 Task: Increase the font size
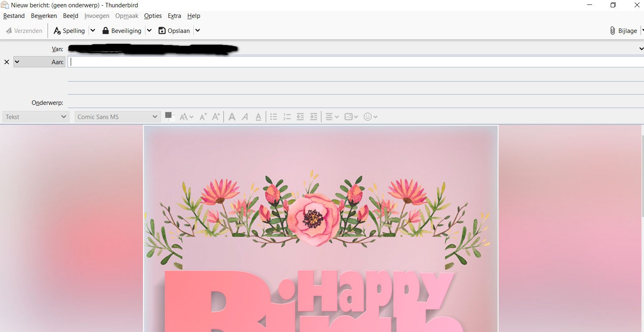click(216, 117)
